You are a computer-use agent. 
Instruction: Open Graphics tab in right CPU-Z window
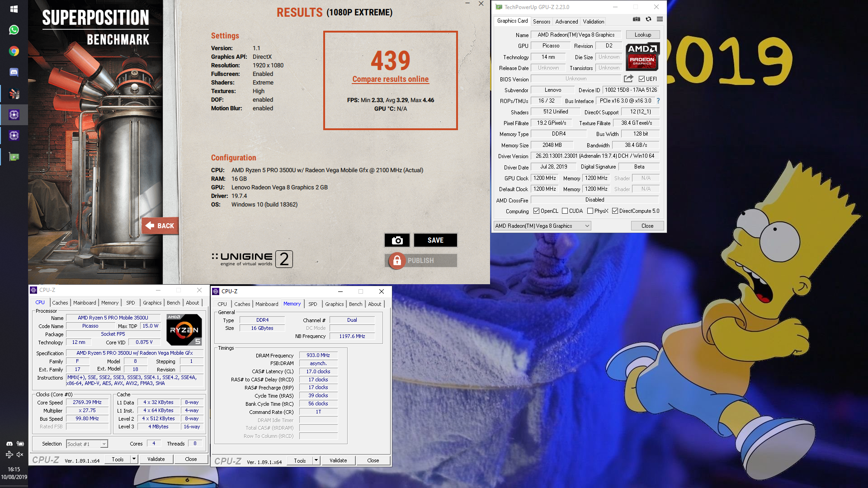click(x=334, y=304)
